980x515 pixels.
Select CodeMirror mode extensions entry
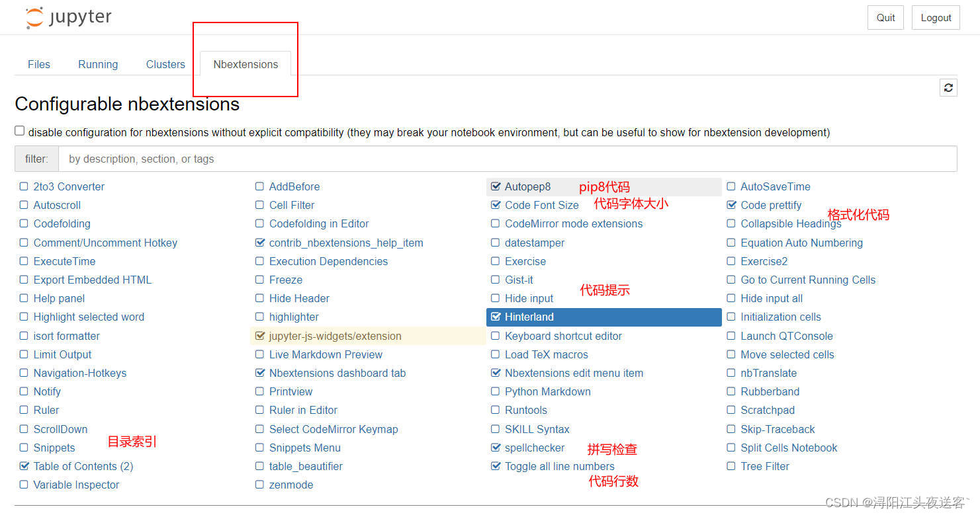574,223
